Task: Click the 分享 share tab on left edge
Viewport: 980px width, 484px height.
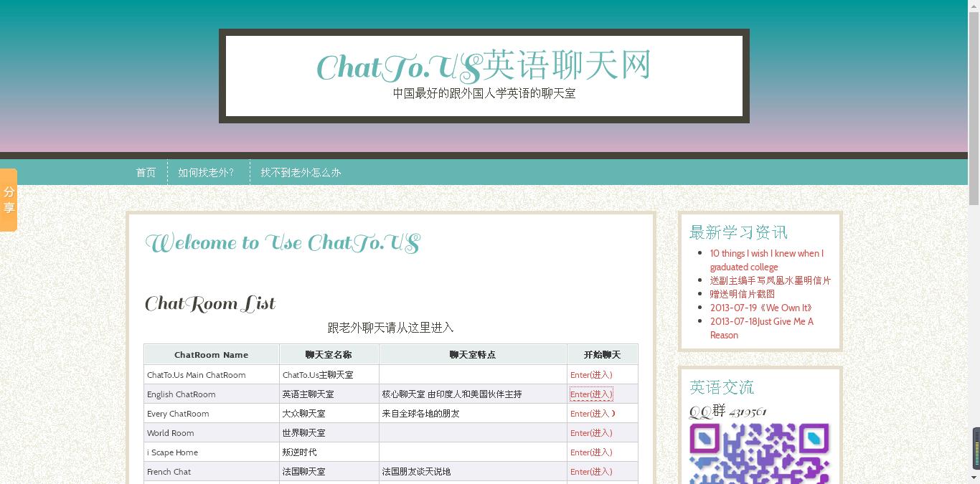Action: (9, 199)
